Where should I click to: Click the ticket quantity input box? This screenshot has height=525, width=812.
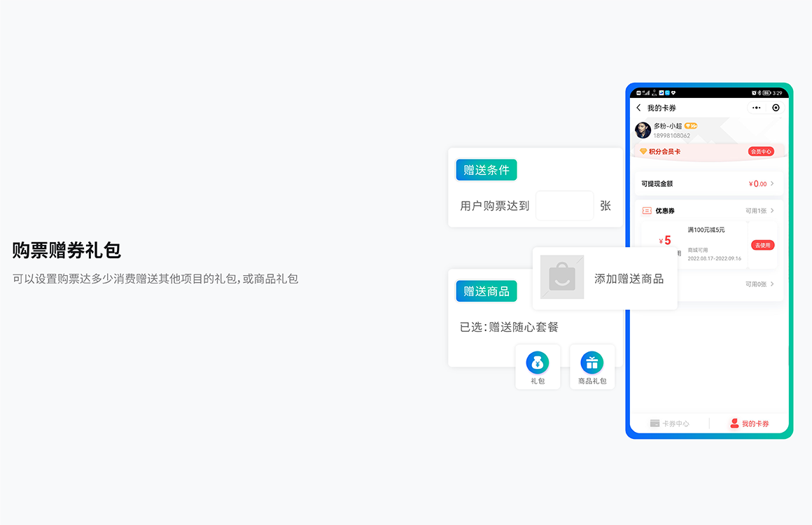click(564, 206)
